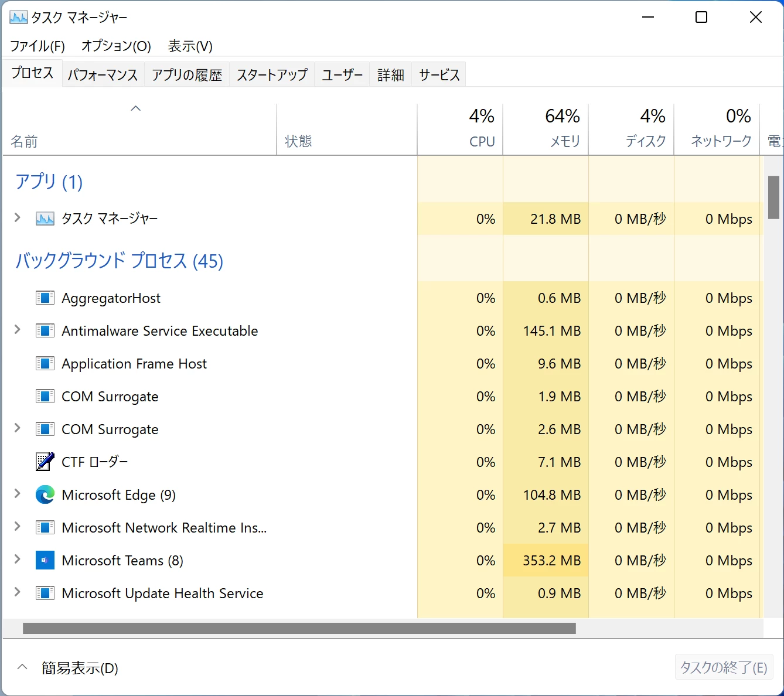
Task: Click the 9.6 MB memory cell
Action: [546, 364]
